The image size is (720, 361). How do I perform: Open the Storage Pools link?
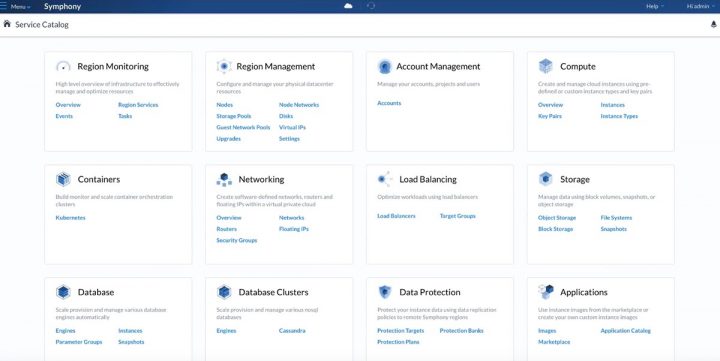tap(234, 116)
